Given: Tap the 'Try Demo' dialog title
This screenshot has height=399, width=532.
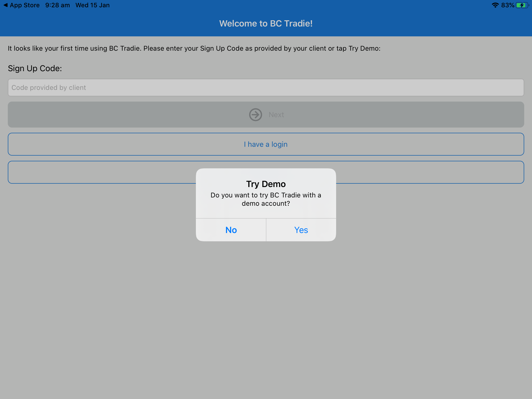Looking at the screenshot, I should [x=266, y=184].
